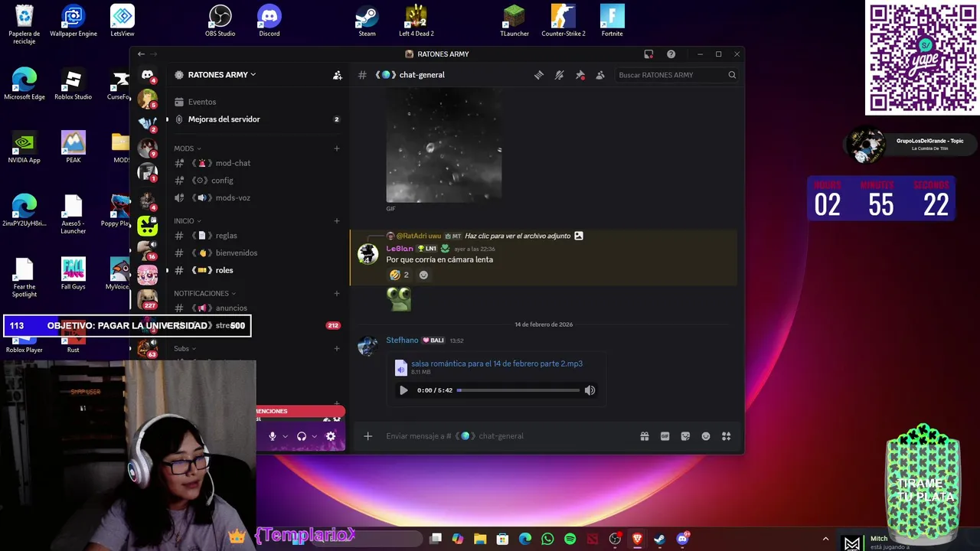Image resolution: width=980 pixels, height=551 pixels.
Task: Add a channel to MODS category
Action: (x=337, y=148)
